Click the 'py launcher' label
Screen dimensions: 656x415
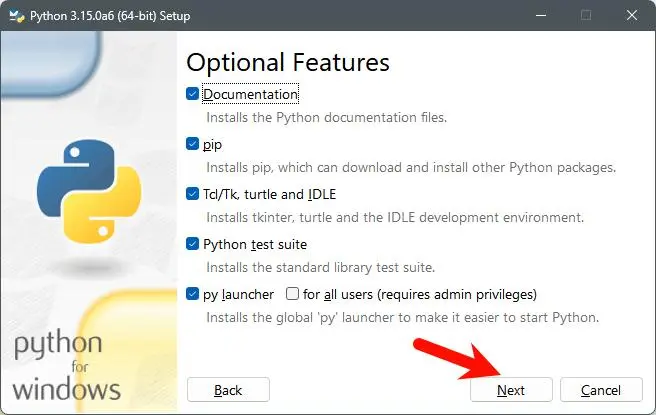(238, 295)
